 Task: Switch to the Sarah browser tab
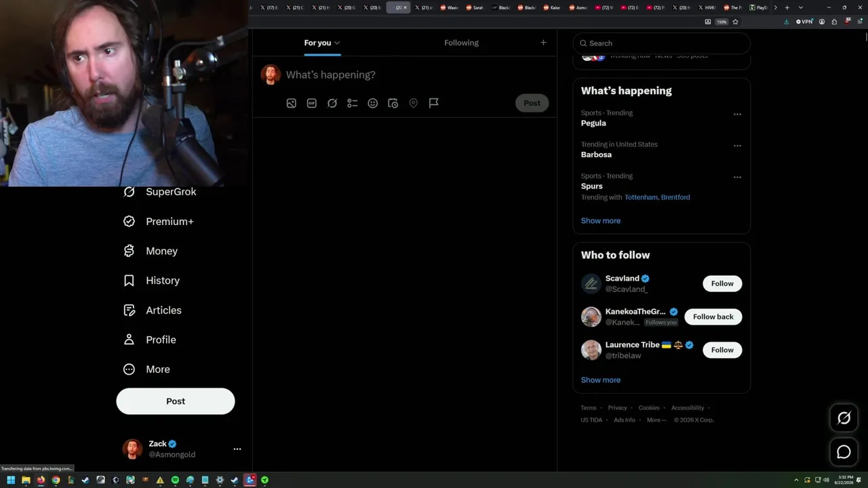(475, 7)
